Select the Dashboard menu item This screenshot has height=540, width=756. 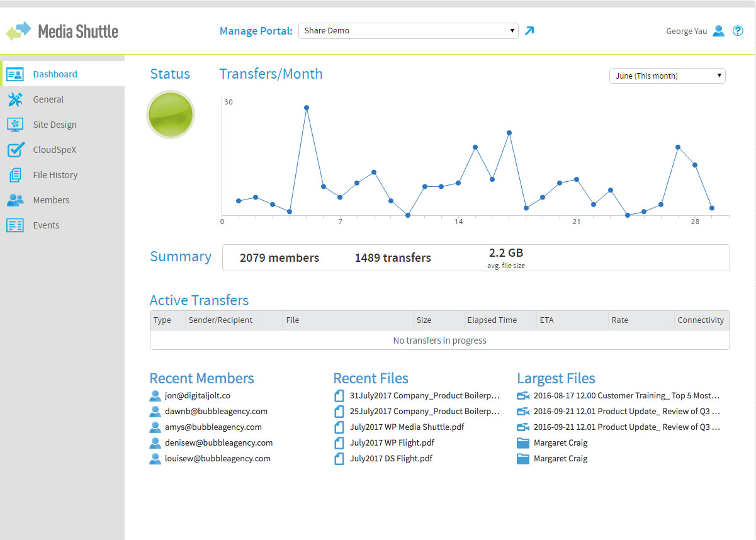point(55,74)
